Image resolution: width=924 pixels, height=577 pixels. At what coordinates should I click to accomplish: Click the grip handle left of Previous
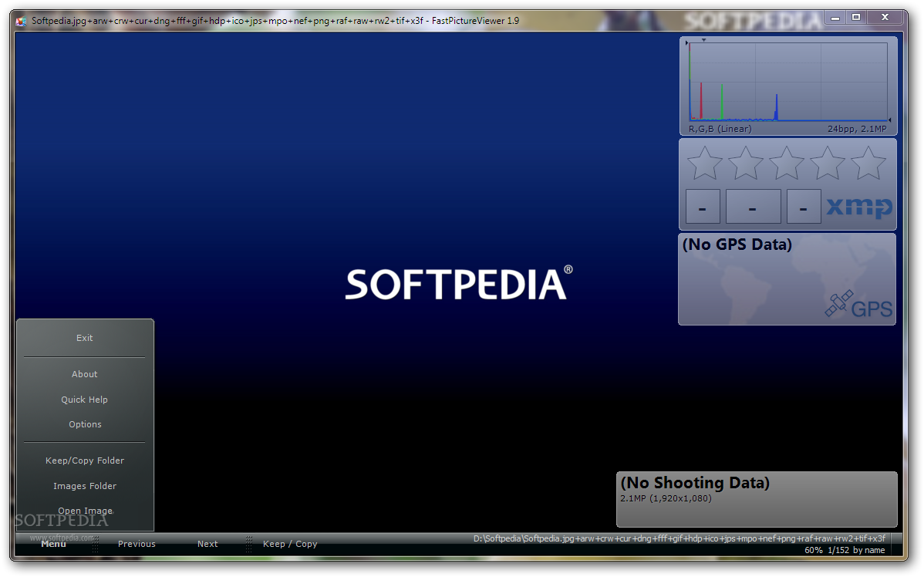coord(96,544)
